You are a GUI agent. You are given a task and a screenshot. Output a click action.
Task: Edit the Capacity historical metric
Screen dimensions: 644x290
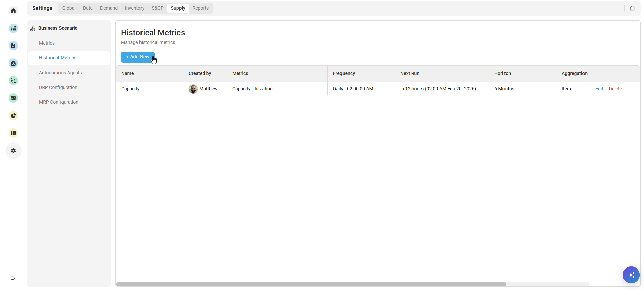599,89
